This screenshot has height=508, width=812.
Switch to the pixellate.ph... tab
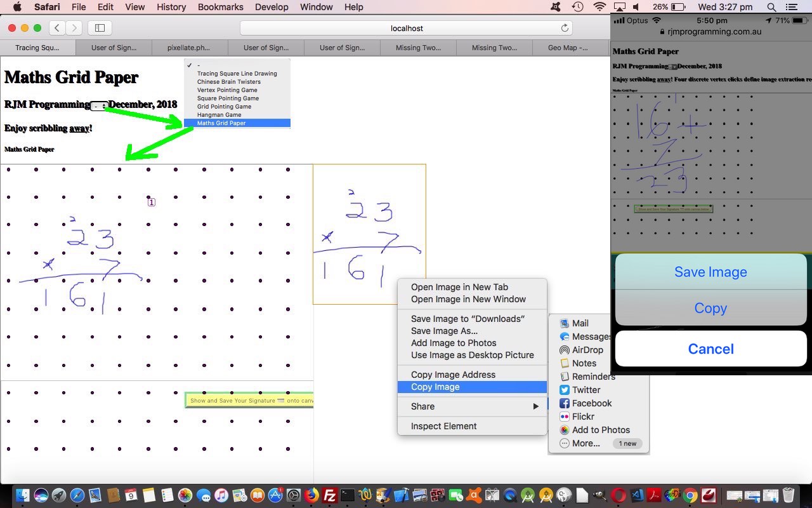pos(189,48)
